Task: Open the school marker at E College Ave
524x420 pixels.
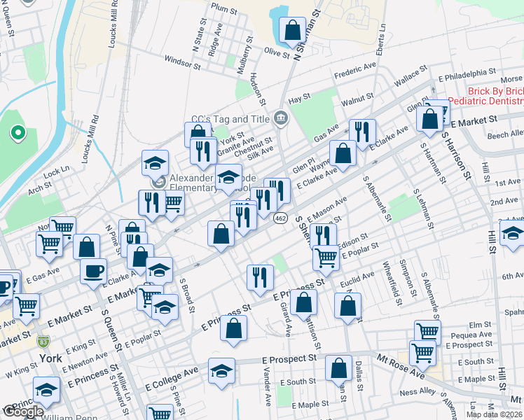Action: point(221,372)
